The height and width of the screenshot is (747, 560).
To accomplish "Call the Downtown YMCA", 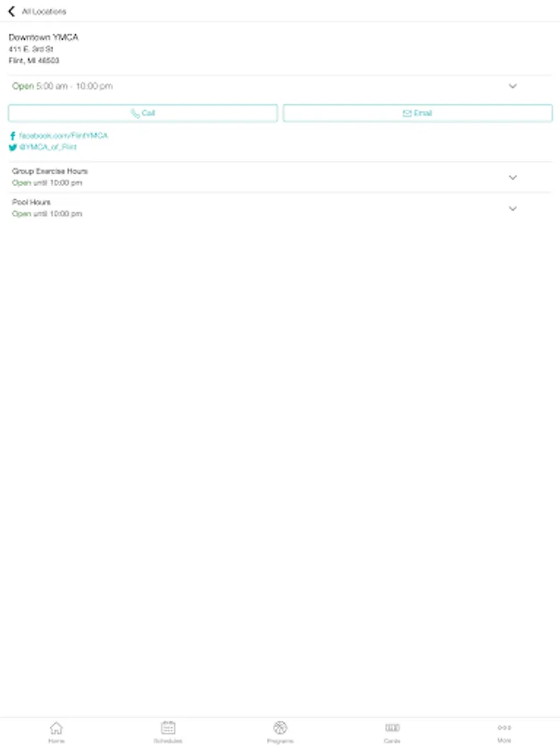I will pyautogui.click(x=143, y=113).
